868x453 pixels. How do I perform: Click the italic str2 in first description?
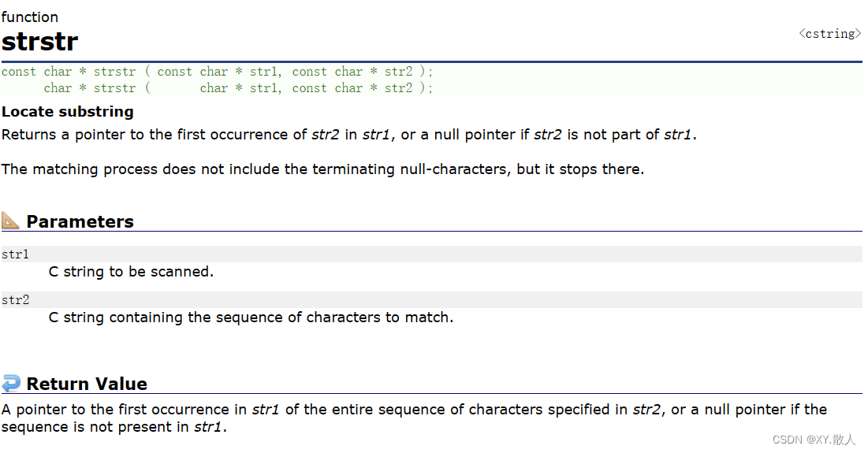(x=326, y=135)
